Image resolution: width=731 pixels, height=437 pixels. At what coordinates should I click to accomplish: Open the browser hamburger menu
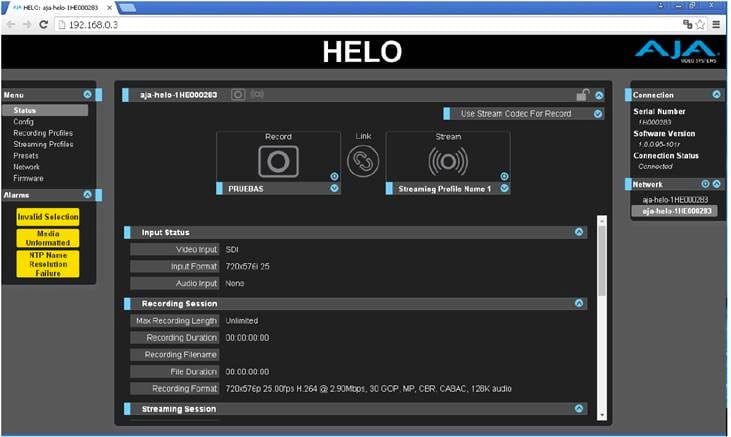pyautogui.click(x=716, y=24)
